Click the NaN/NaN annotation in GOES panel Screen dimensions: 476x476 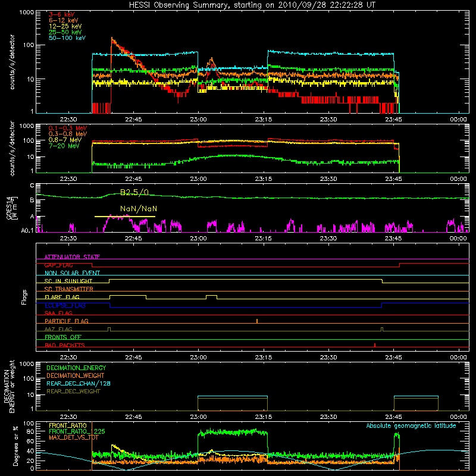(x=139, y=209)
